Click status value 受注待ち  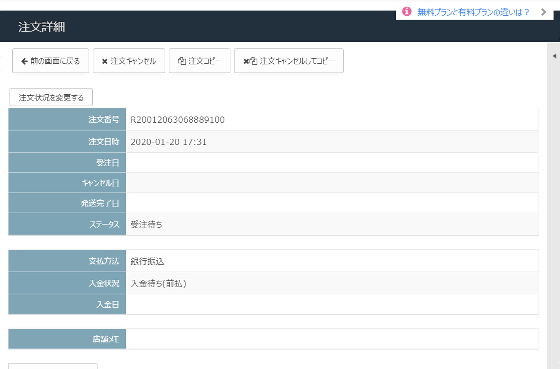[x=146, y=224]
